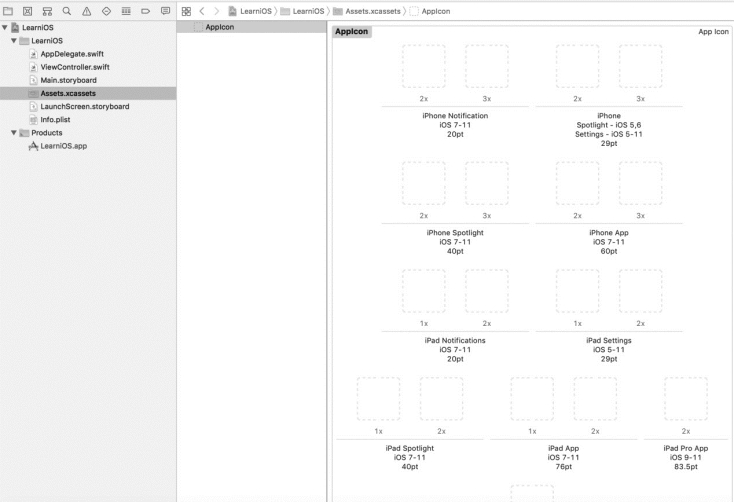Show the Debug navigator
Screen dimensions: 734x502
coord(126,11)
